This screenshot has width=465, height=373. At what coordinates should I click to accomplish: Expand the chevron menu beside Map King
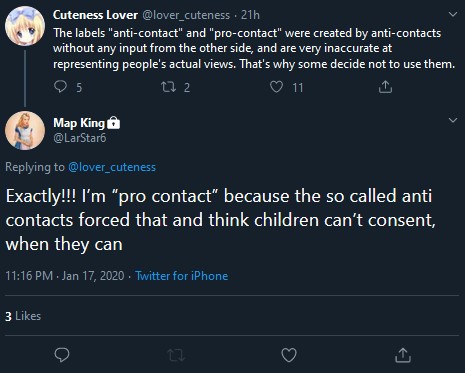(453, 120)
